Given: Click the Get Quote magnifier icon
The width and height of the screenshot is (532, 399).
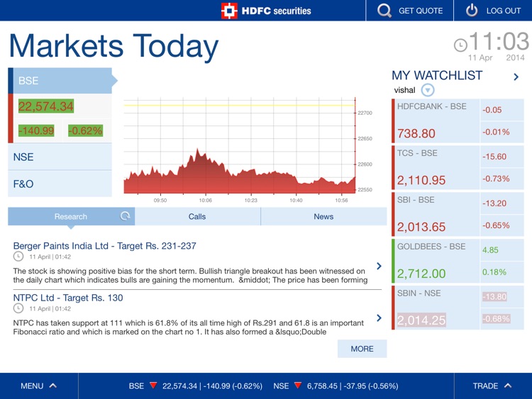Looking at the screenshot, I should [x=384, y=11].
